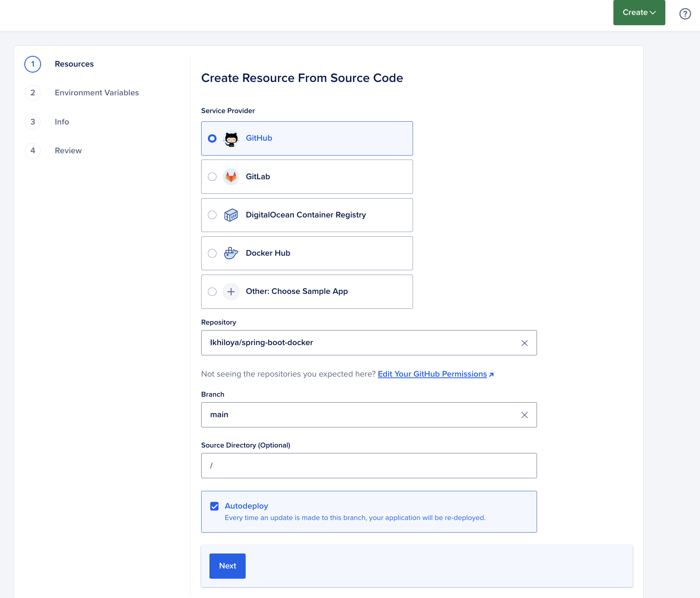Click the Next button
The height and width of the screenshot is (598, 700).
[x=228, y=566]
